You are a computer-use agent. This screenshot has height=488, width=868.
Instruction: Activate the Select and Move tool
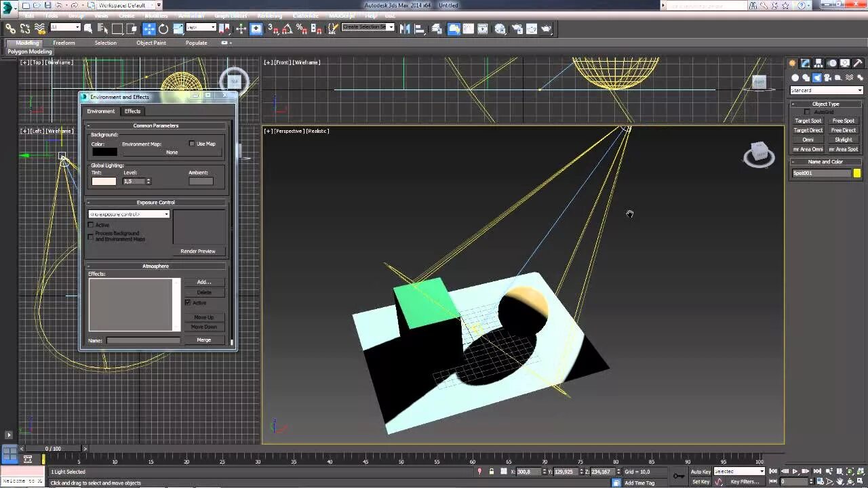click(149, 28)
